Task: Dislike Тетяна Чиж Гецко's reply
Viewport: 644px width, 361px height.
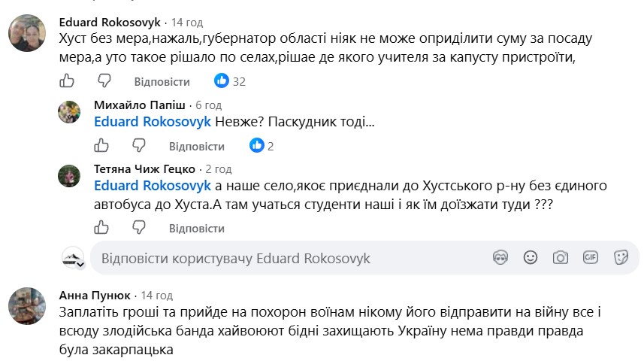Action: (139, 227)
